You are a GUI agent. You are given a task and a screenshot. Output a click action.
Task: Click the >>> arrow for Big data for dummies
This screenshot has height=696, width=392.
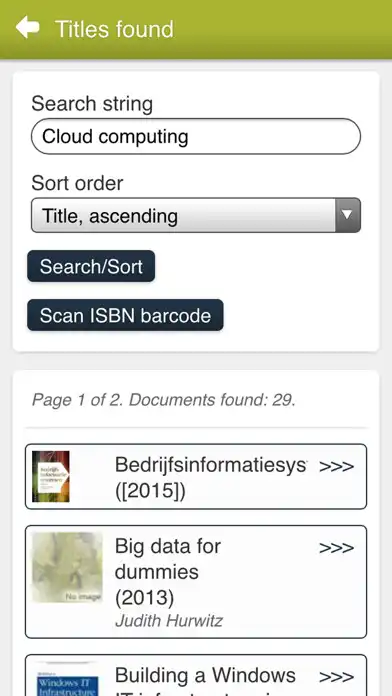pos(337,548)
